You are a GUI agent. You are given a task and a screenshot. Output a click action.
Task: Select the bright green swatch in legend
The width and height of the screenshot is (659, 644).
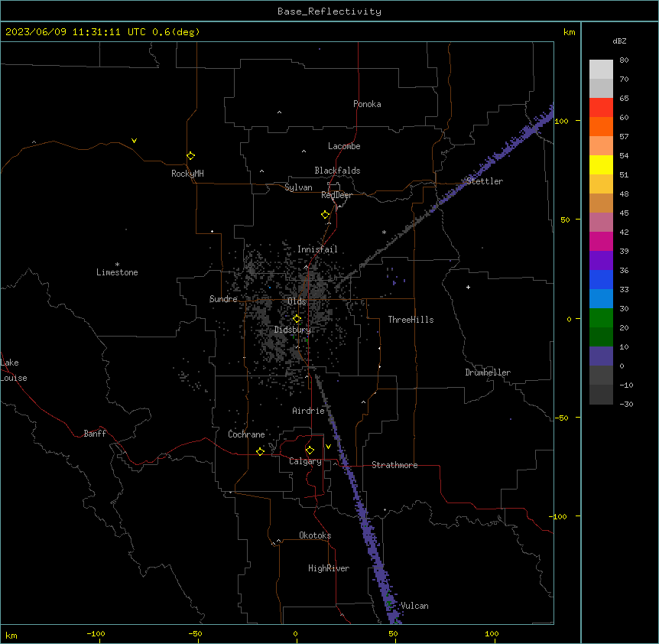click(x=601, y=318)
